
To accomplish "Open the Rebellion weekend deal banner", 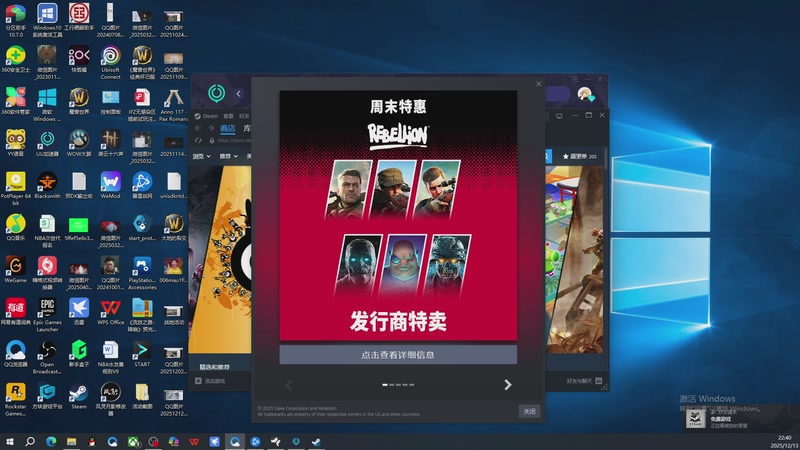I will pos(398,215).
